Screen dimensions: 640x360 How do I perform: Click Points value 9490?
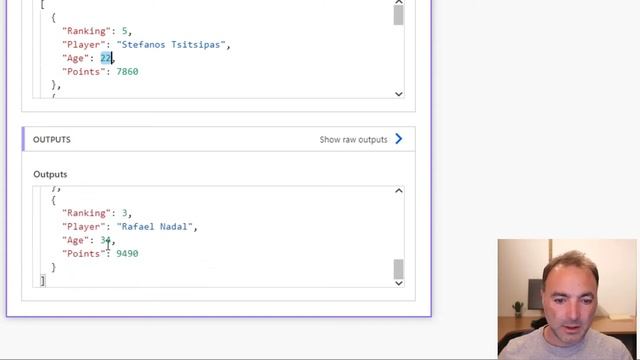(x=127, y=253)
